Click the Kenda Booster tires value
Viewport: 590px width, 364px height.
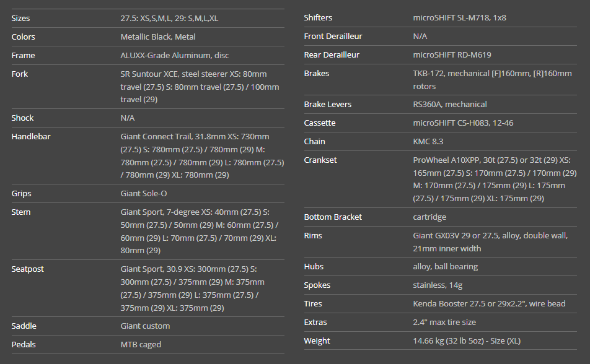tap(489, 304)
